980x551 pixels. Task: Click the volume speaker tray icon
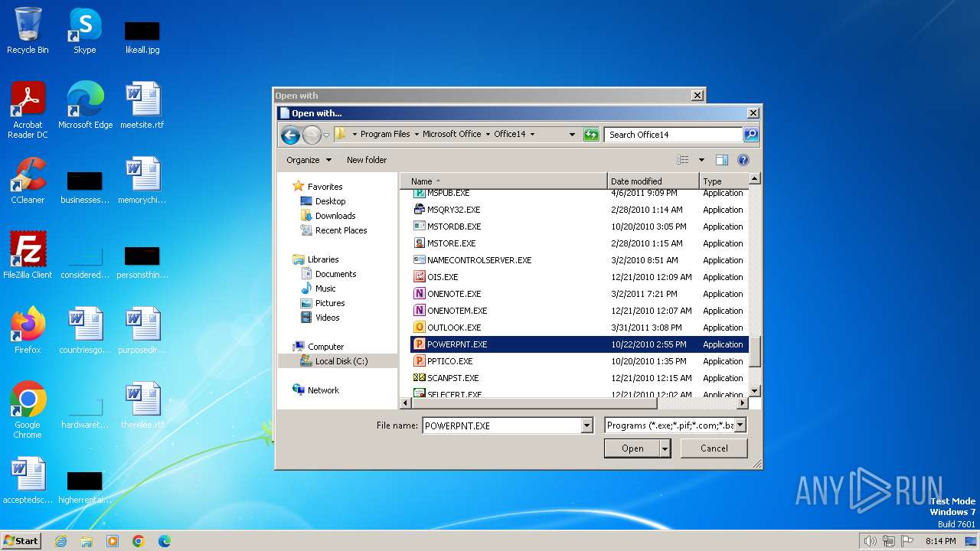pyautogui.click(x=870, y=541)
